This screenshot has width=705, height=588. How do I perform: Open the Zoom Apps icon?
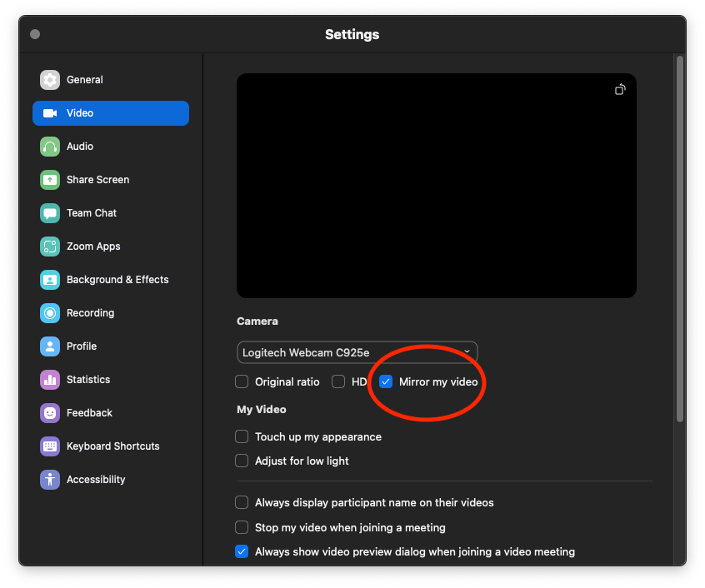[50, 247]
